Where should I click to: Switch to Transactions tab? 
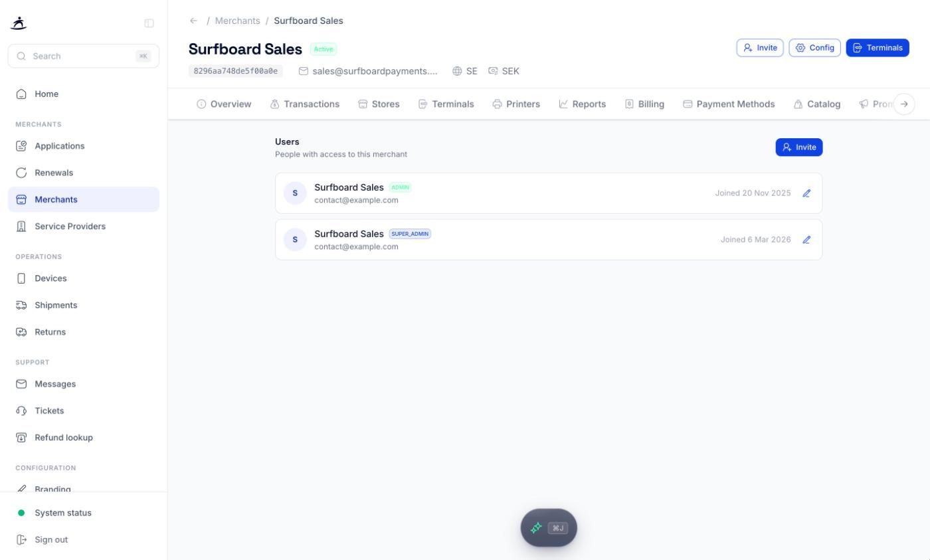(x=305, y=104)
